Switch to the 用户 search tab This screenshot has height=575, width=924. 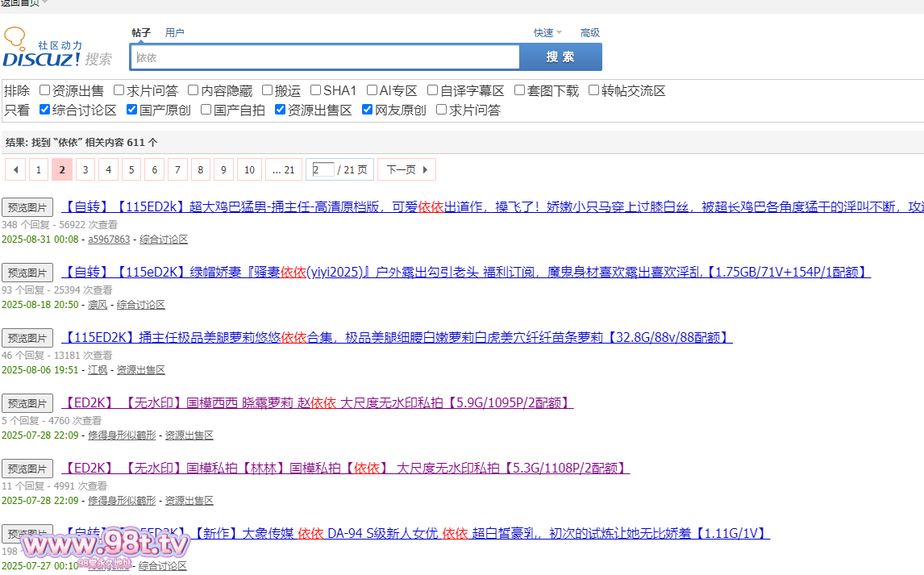[174, 33]
